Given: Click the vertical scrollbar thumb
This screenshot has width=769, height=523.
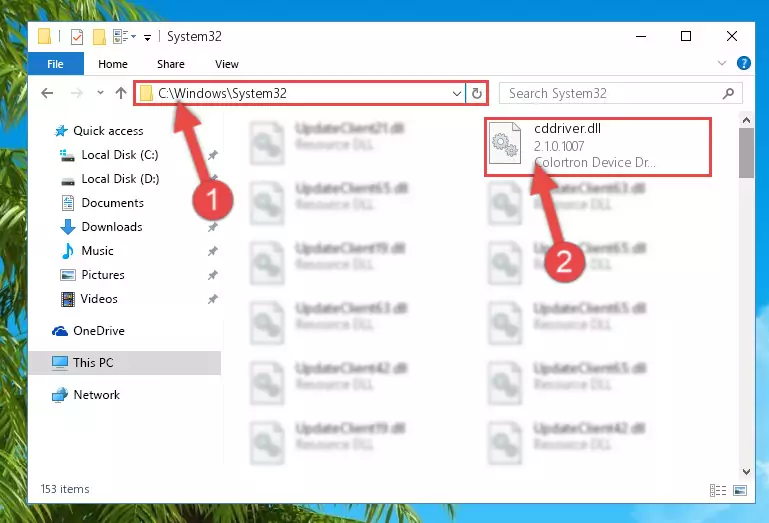Looking at the screenshot, I should click(746, 153).
